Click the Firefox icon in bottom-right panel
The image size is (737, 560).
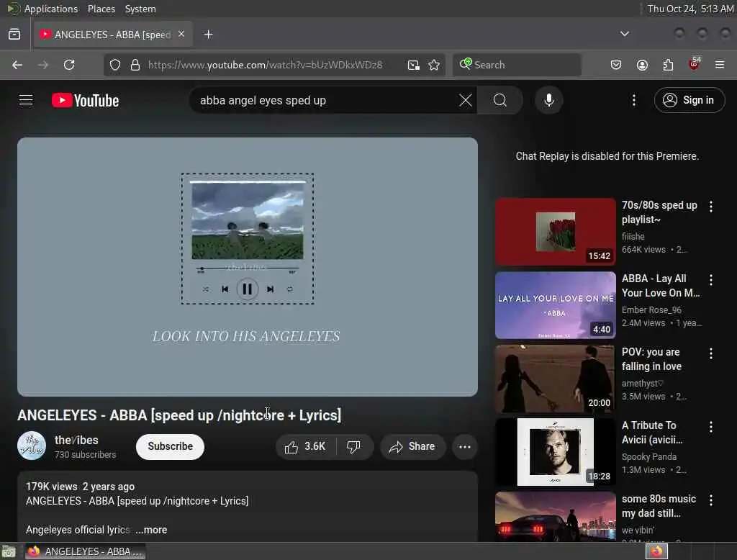pyautogui.click(x=656, y=551)
